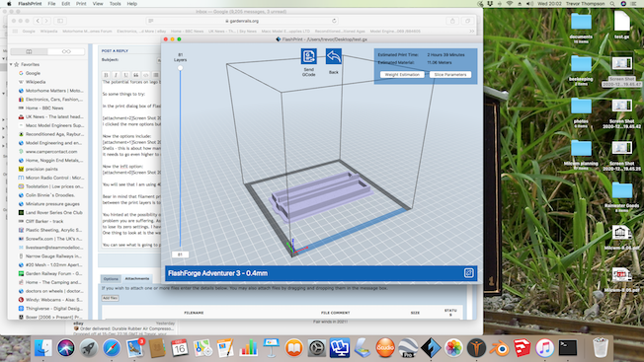Open the Slice Parameters button
The width and height of the screenshot is (644, 362).
coord(450,75)
